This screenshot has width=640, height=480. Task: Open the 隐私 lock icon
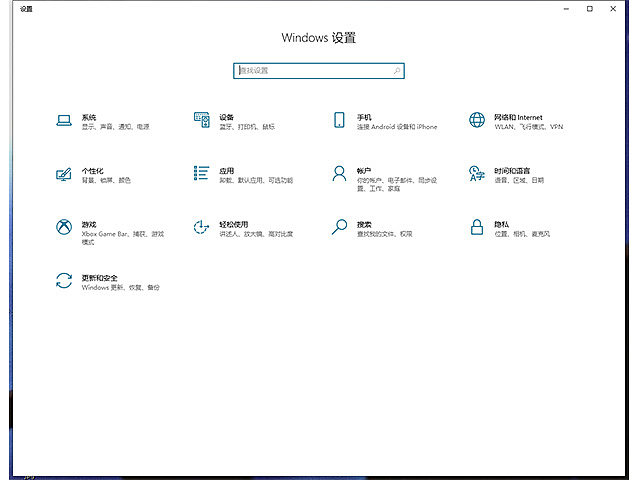(477, 227)
